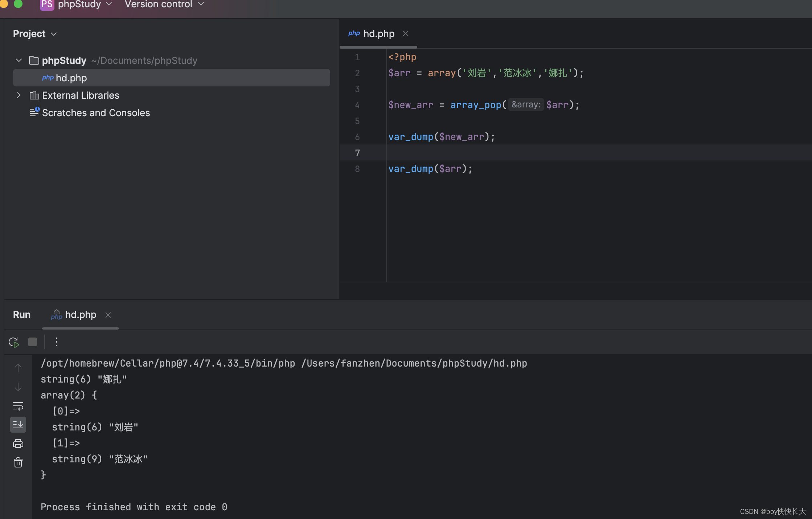Close the hd.php editor tab
812x519 pixels.
tap(406, 33)
